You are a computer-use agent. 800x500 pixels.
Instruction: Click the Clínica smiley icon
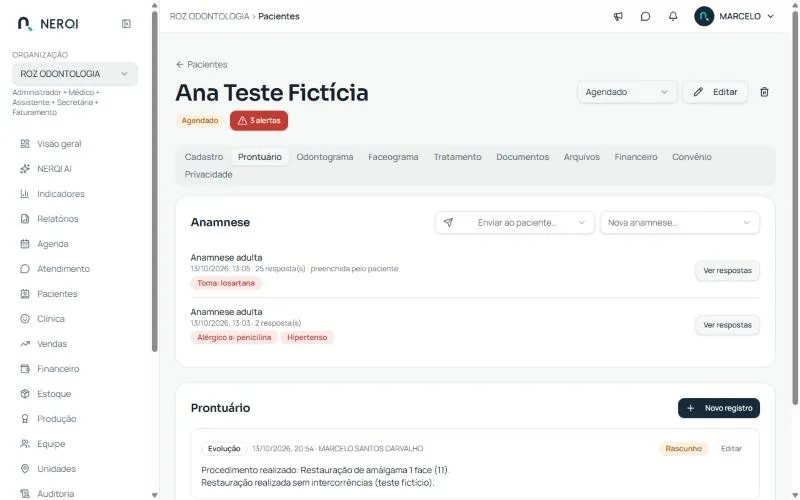24,319
